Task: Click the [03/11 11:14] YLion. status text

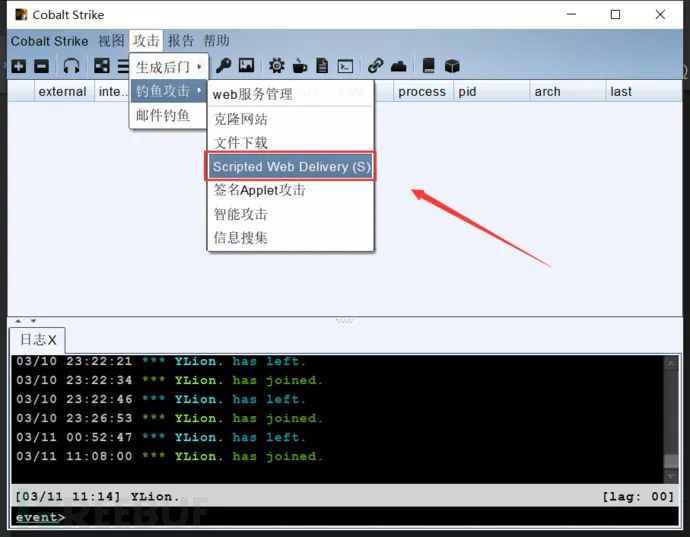Action: [x=97, y=497]
